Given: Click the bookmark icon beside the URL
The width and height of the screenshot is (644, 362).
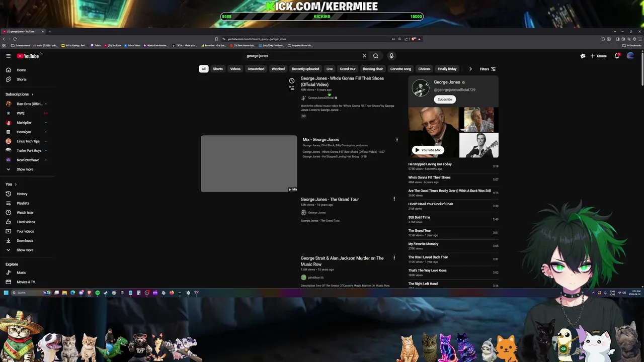Looking at the screenshot, I should click(x=216, y=39).
